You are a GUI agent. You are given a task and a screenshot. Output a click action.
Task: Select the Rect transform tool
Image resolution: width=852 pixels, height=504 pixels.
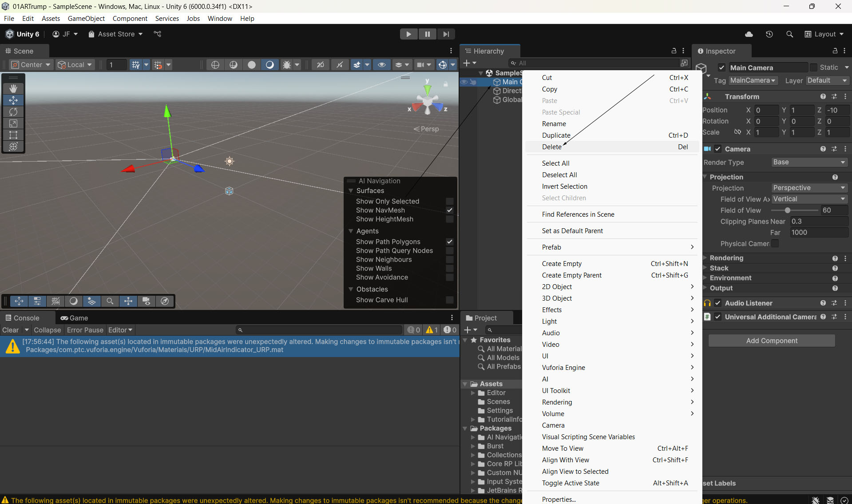(13, 135)
